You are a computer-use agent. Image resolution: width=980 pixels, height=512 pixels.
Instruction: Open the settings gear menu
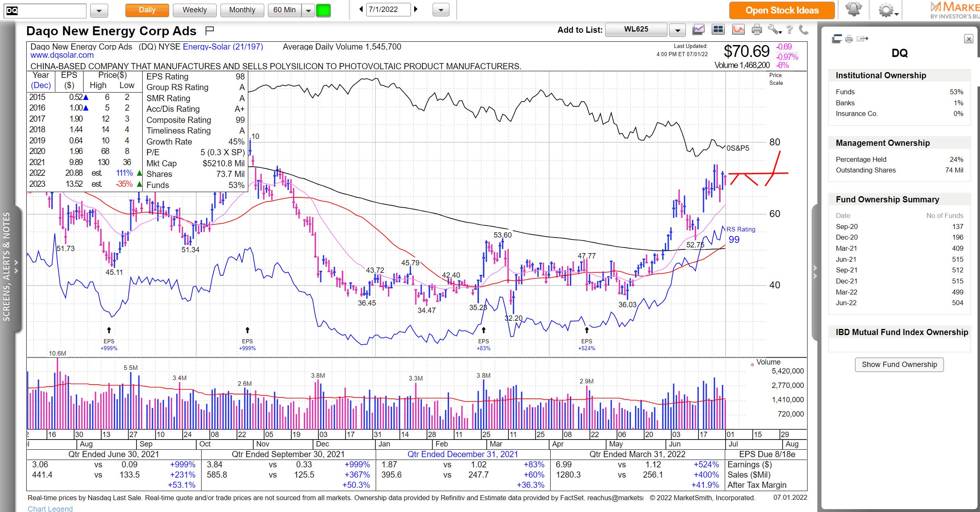click(x=887, y=10)
